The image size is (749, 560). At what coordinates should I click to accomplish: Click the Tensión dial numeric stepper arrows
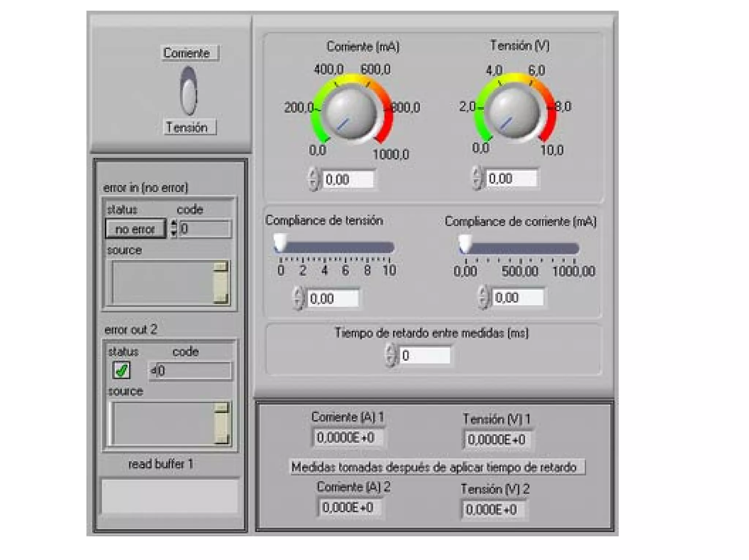pyautogui.click(x=477, y=178)
